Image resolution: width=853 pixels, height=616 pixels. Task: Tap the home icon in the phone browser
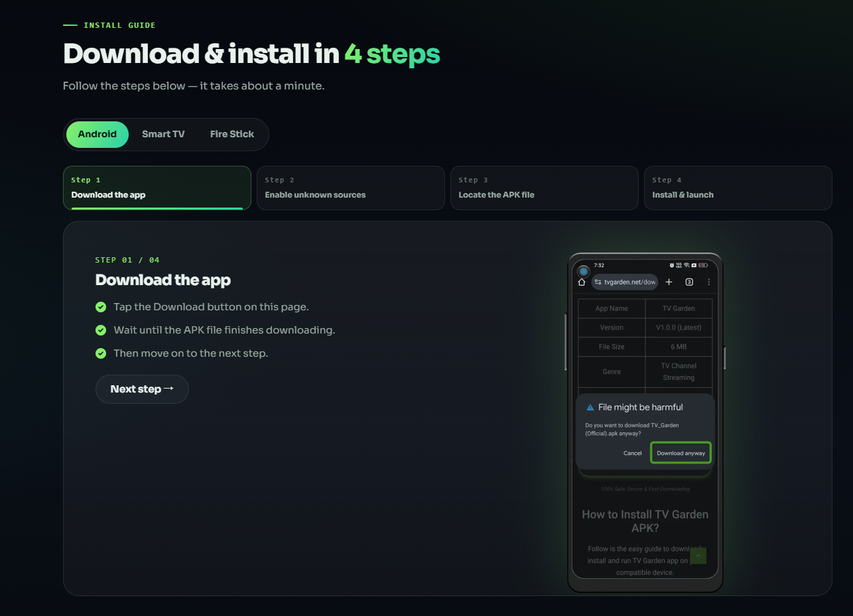point(582,282)
